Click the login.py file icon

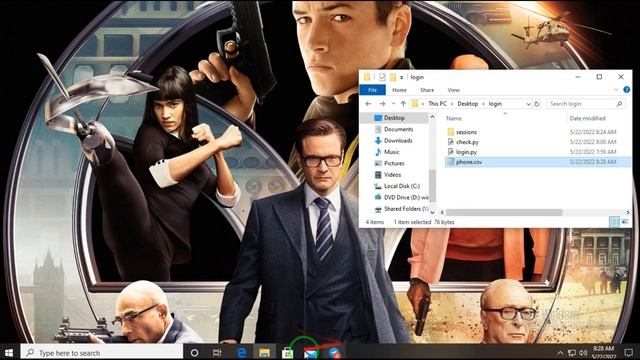(x=451, y=152)
